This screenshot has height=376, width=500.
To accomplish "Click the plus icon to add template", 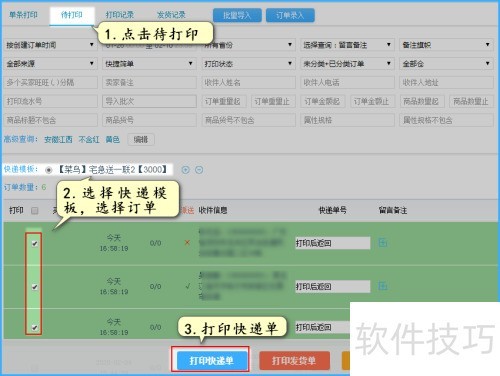I will click(185, 170).
